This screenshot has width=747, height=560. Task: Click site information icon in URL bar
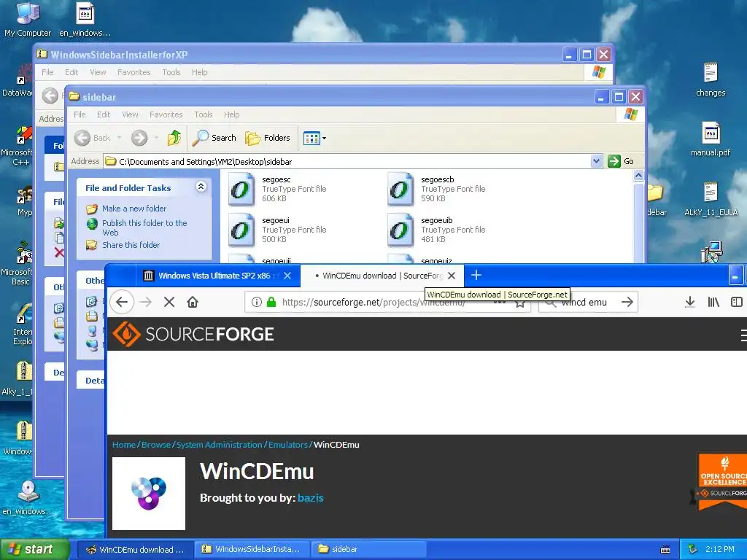pos(257,302)
